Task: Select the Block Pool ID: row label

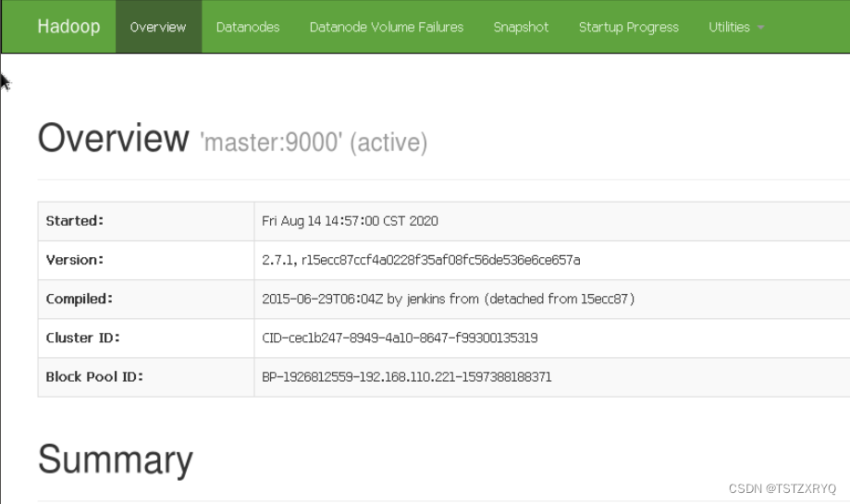Action: [94, 376]
